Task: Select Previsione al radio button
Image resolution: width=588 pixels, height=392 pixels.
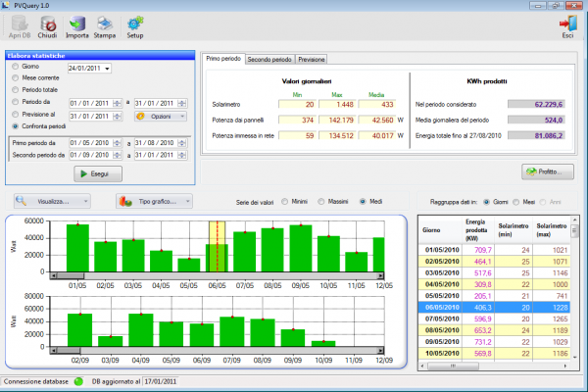Action: click(15, 114)
